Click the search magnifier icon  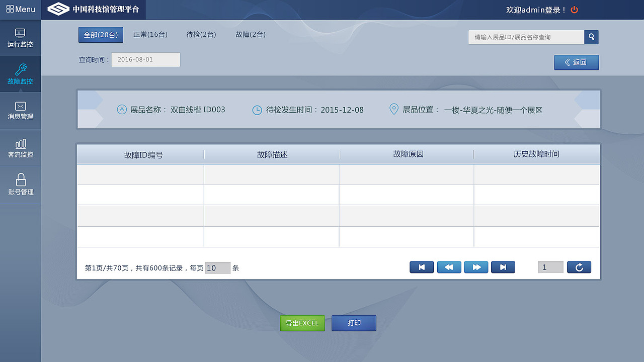pyautogui.click(x=591, y=37)
